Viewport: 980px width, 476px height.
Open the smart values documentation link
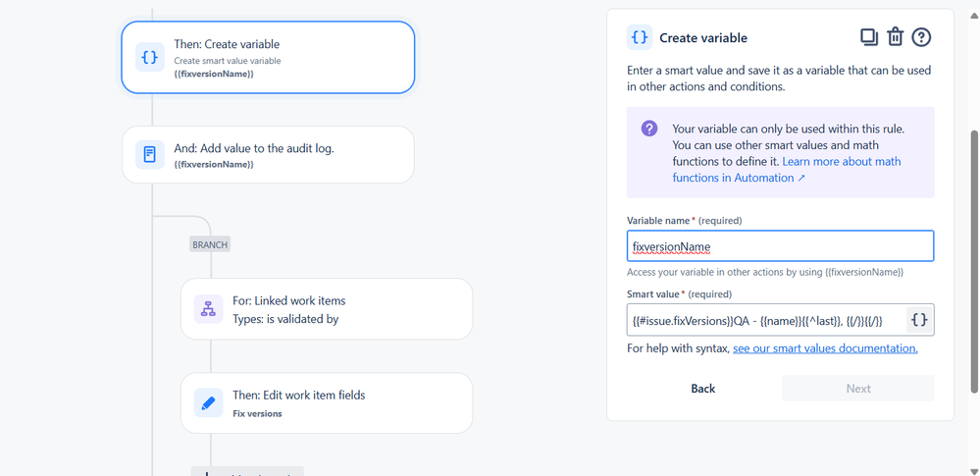[x=825, y=348]
